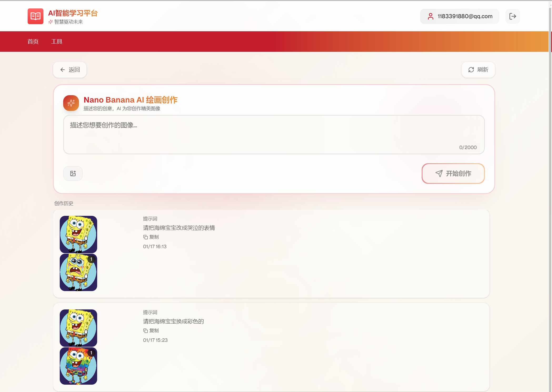Click the account email 1183391880@qq.com
Image resolution: width=552 pixels, height=392 pixels.
tap(465, 16)
